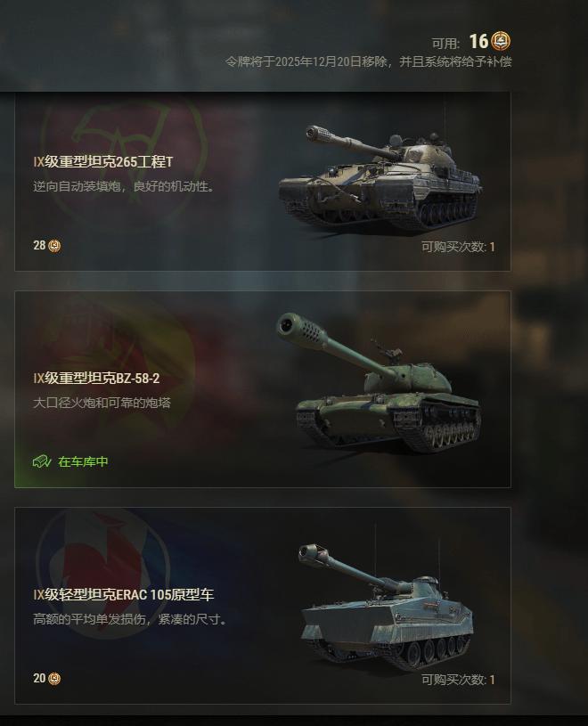Viewport: 588px width, 726px height.
Task: Click the token icon beside available 16
Action: (x=501, y=41)
